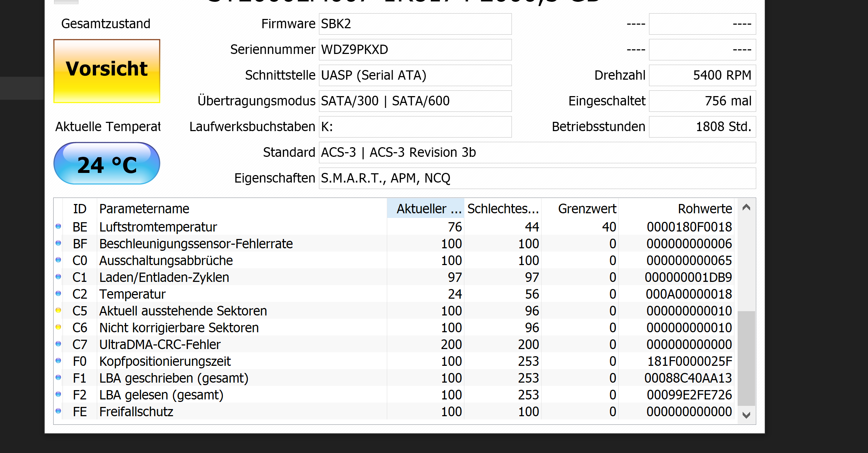
Task: Click the blue status dot for Luftstromtemperatur
Action: 58,226
